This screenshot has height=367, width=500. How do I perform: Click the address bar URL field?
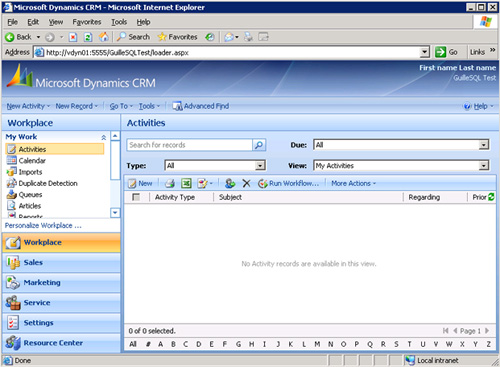tap(228, 52)
